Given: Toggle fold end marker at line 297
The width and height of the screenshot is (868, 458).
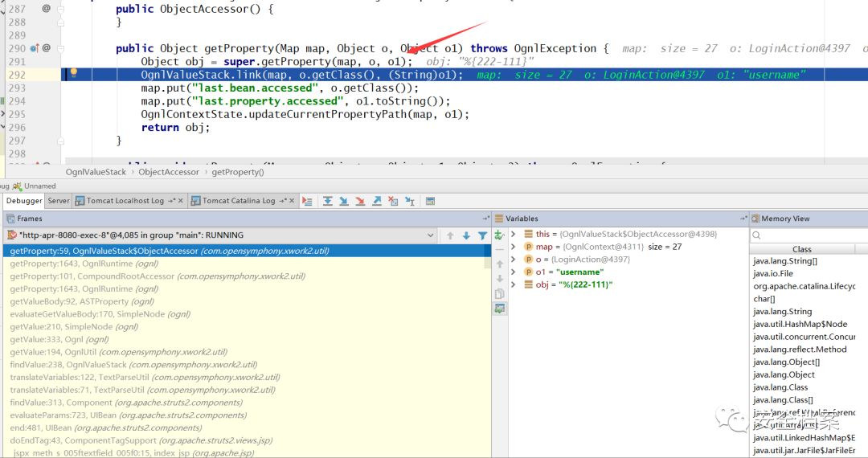Looking at the screenshot, I should [61, 141].
